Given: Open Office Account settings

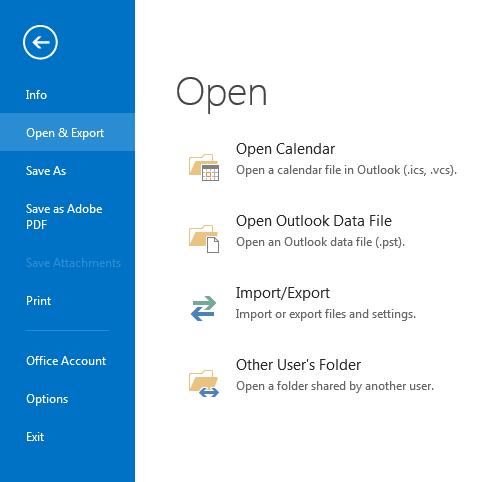Looking at the screenshot, I should (x=67, y=361).
